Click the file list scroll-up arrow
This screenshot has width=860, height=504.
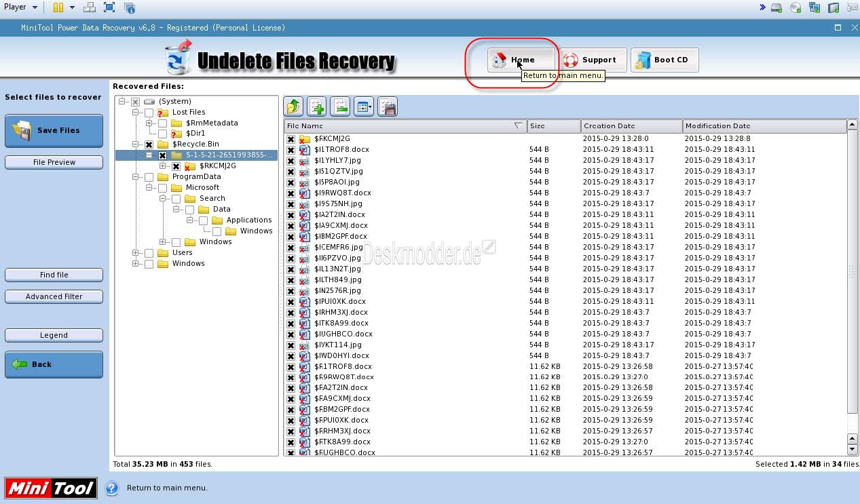pos(853,126)
